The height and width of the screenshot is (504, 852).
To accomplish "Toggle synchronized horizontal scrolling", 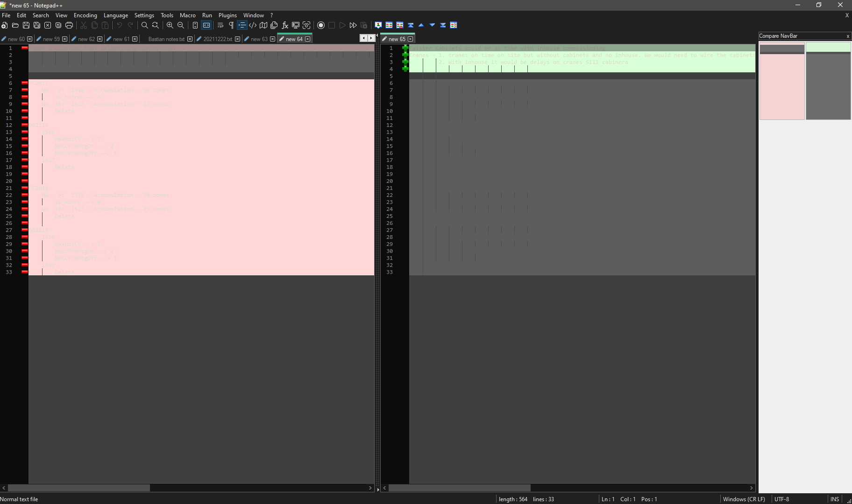I will coord(206,25).
